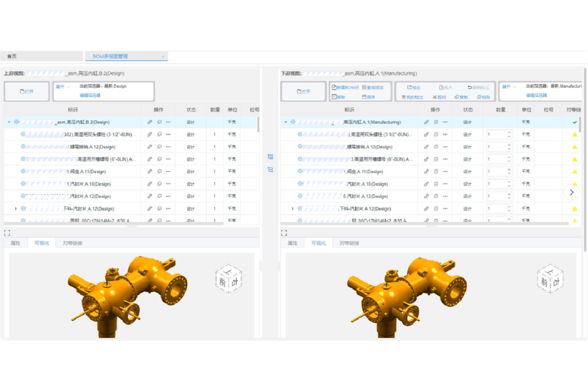Click green checkmark in downstream 高压内缸,A.1 row
588x392 pixels.
575,122
